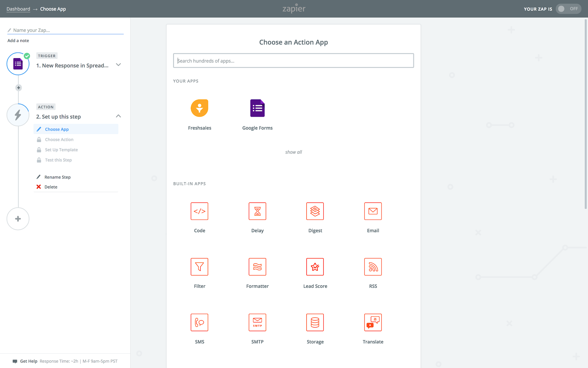This screenshot has height=368, width=588.
Task: Choose the Filter built-in app
Action: (200, 267)
